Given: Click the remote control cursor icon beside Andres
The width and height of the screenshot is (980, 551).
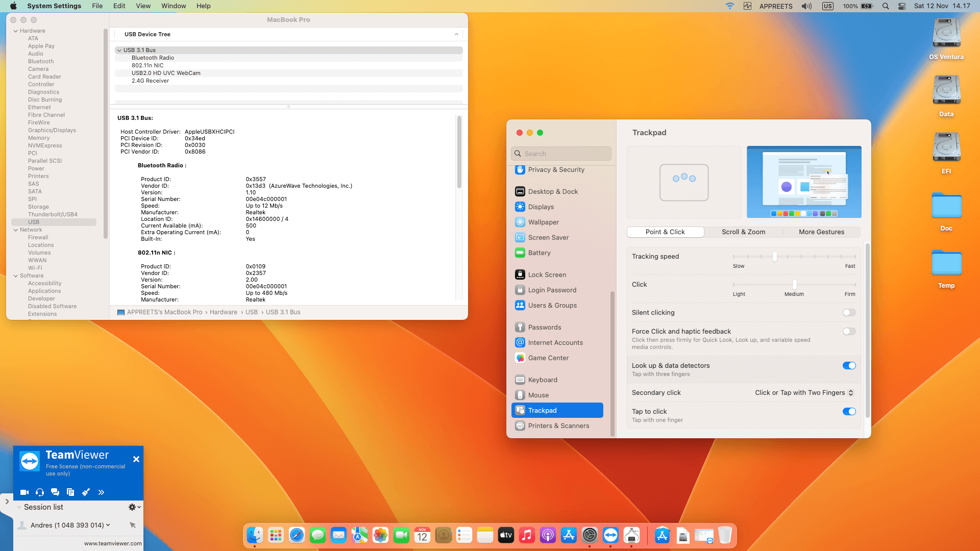Looking at the screenshot, I should pos(133,525).
